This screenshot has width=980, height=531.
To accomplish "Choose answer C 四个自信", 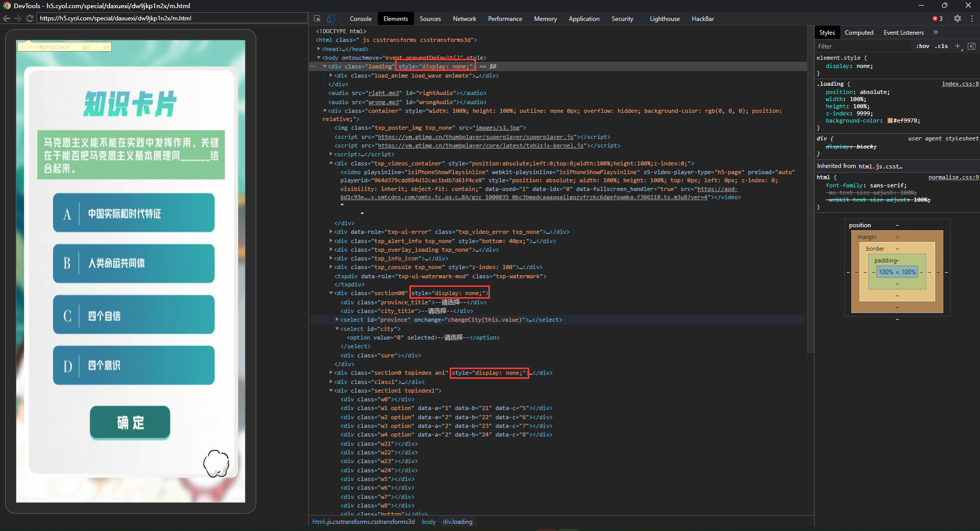I will [x=134, y=315].
